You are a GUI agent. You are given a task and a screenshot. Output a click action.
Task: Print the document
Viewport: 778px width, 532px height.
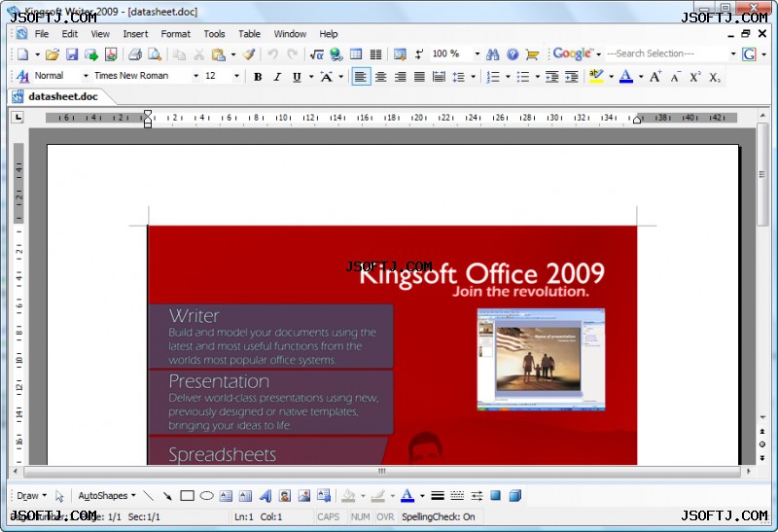[x=135, y=54]
